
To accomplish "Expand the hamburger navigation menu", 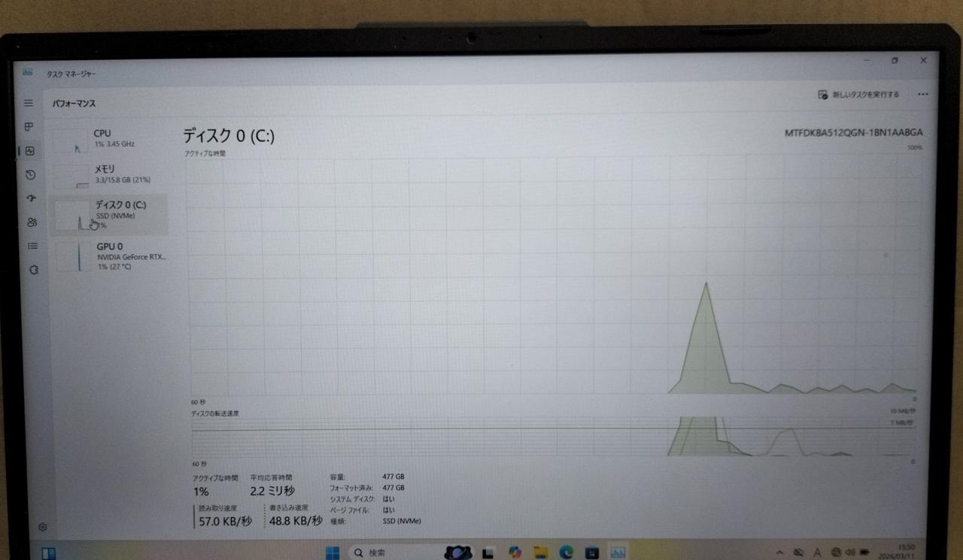I will pyautogui.click(x=29, y=103).
